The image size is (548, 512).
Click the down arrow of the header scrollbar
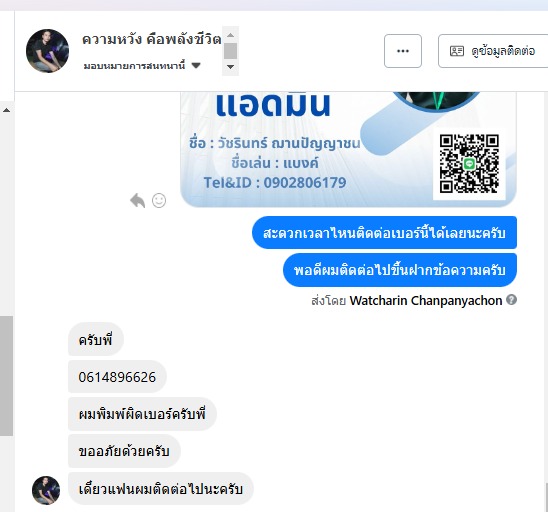point(230,67)
